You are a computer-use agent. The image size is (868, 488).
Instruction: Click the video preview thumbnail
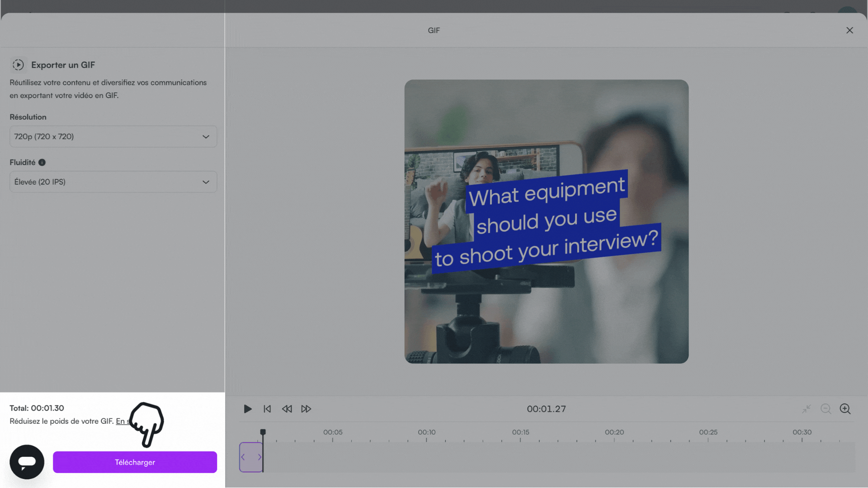click(x=546, y=221)
